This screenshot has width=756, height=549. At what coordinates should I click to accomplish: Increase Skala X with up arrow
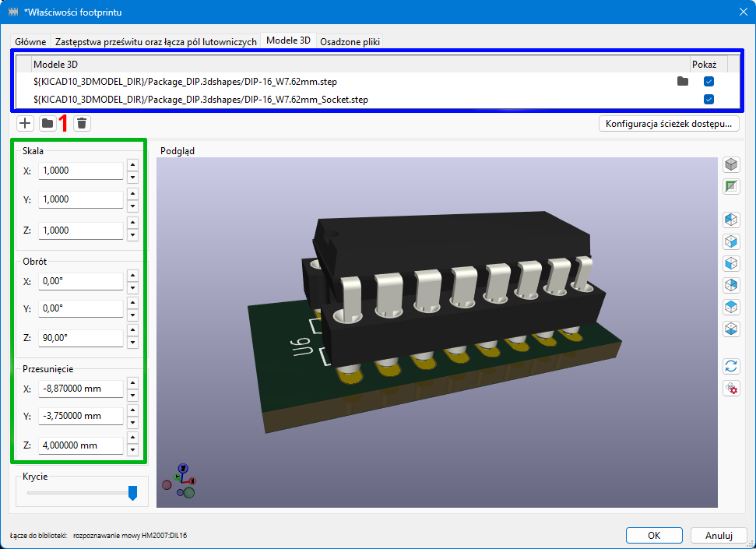pyautogui.click(x=132, y=165)
